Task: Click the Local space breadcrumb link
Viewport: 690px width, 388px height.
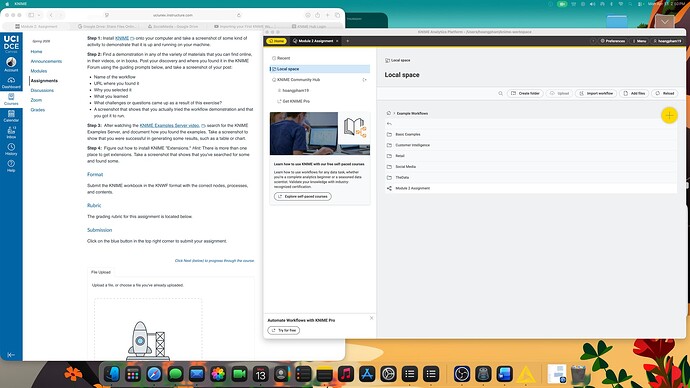Action: pos(398,60)
